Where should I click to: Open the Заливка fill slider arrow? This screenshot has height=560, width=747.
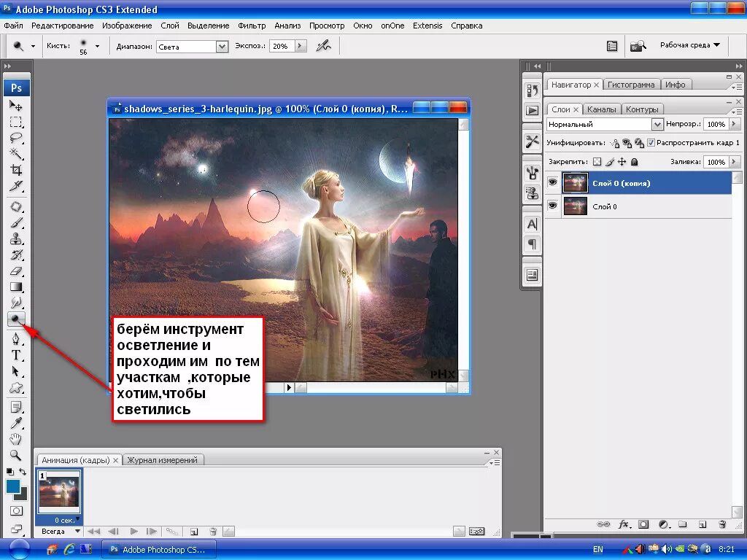tap(734, 162)
